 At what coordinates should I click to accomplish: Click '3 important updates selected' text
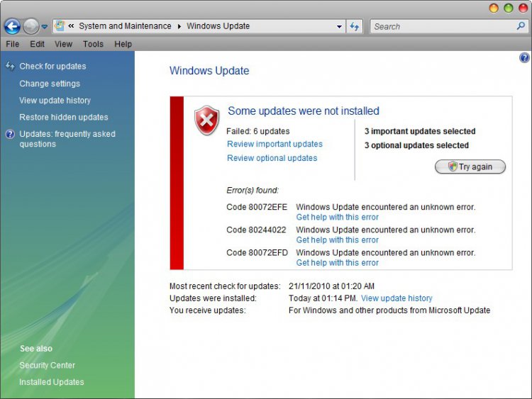tap(420, 131)
